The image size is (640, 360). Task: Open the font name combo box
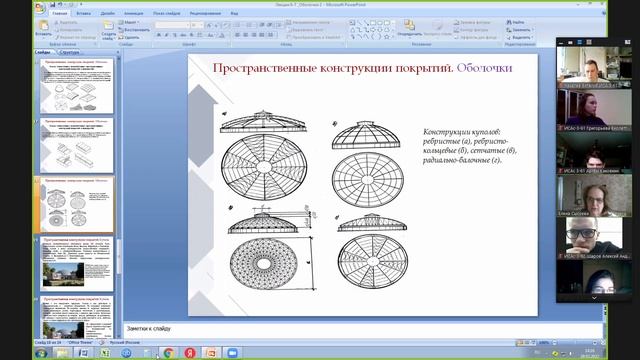click(x=173, y=25)
